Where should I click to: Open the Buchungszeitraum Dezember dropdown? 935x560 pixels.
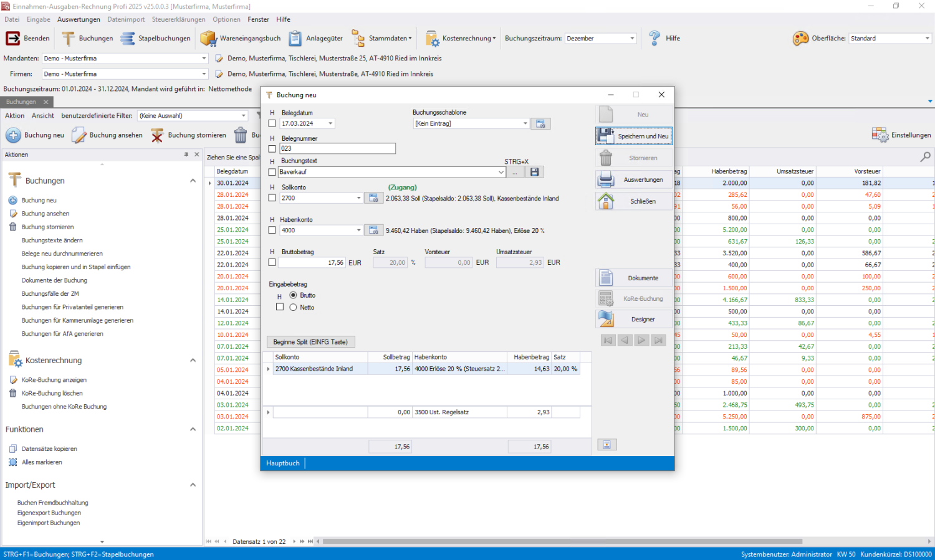pyautogui.click(x=632, y=38)
